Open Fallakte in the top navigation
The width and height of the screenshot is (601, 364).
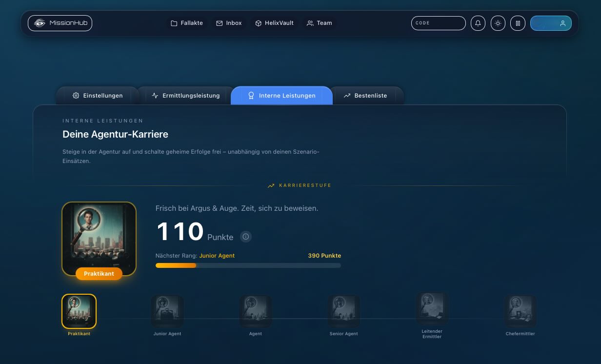point(187,23)
